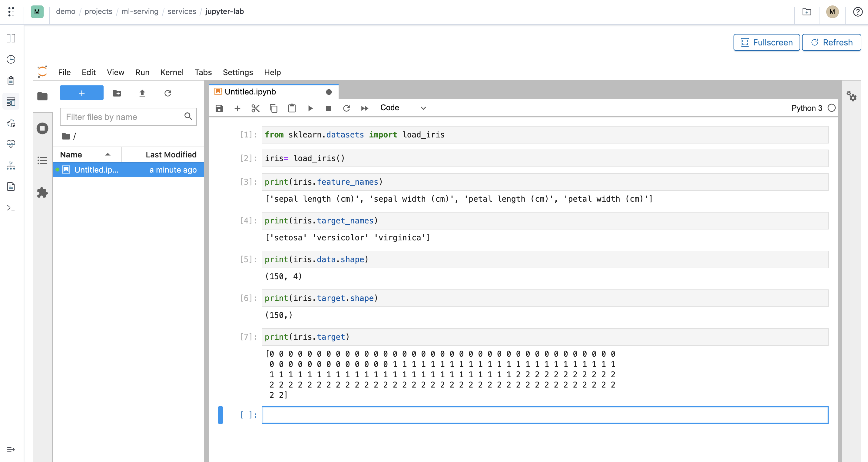The image size is (868, 462).
Task: Upload files with the upload icon
Action: (142, 93)
